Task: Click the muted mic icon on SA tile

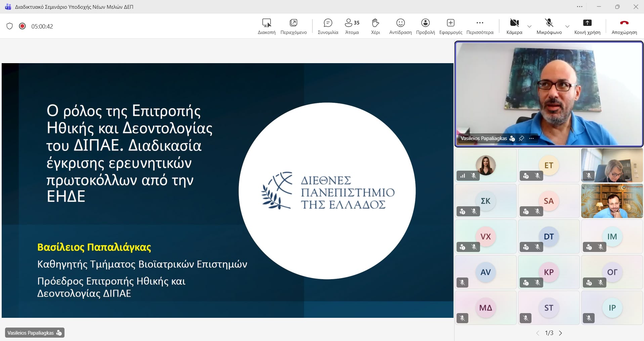Action: pos(538,211)
